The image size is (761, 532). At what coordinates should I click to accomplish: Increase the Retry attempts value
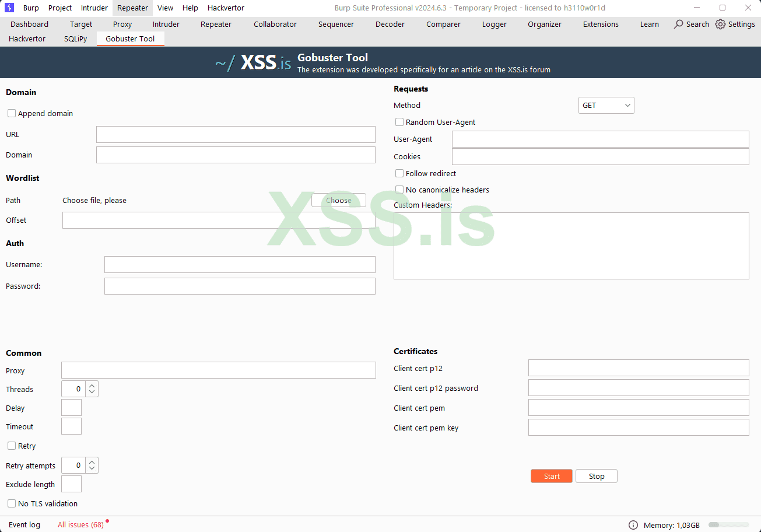[92, 461]
